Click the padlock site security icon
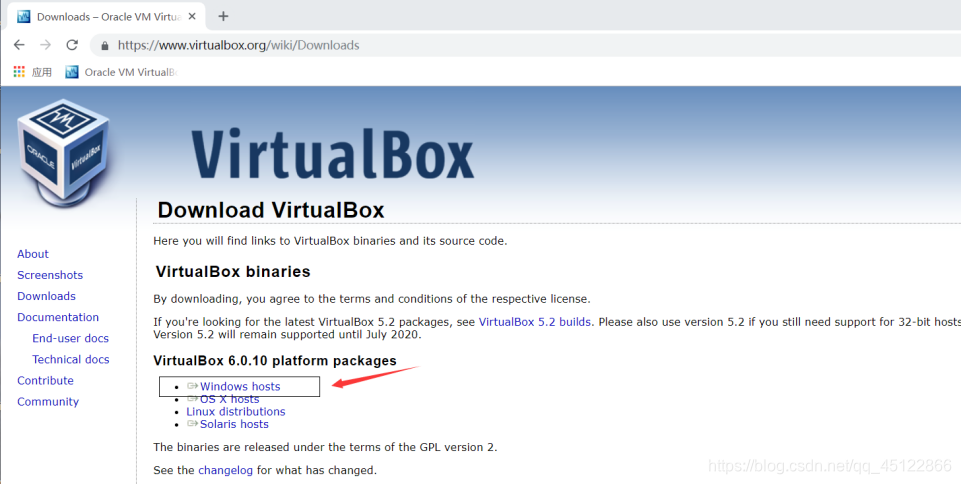This screenshot has height=484, width=961. (105, 45)
